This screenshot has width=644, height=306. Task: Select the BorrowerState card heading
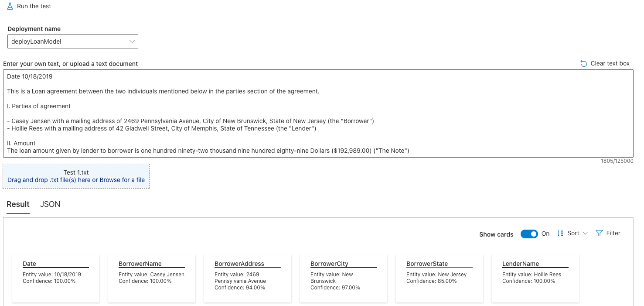coord(427,264)
